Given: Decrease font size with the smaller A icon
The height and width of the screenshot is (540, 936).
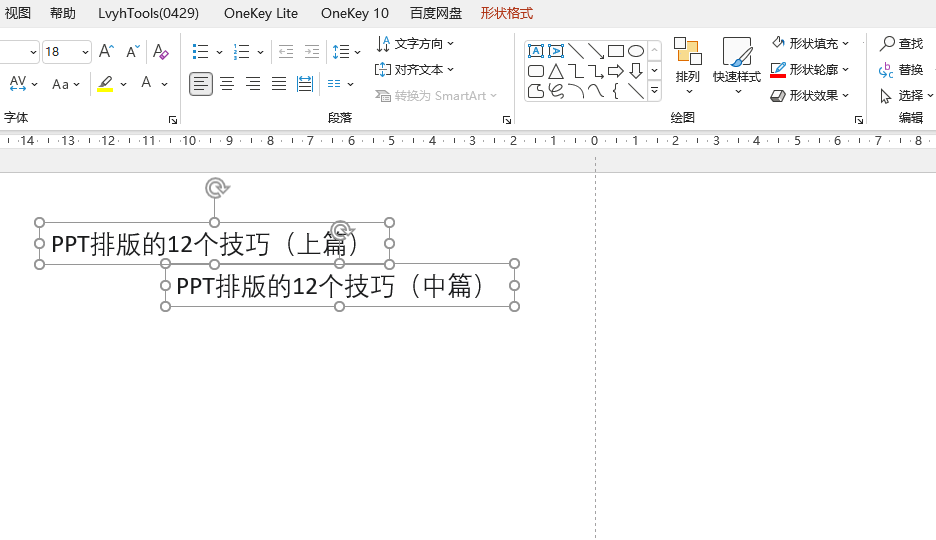Looking at the screenshot, I should pos(133,51).
